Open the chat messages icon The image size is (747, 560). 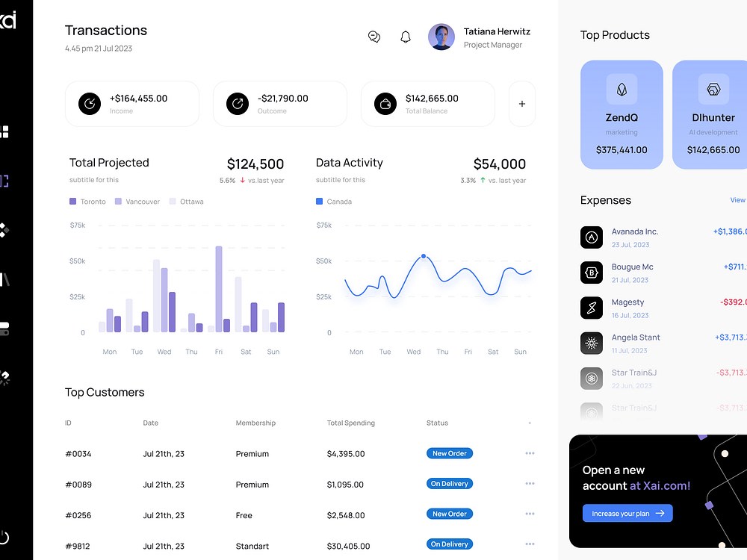coord(374,37)
